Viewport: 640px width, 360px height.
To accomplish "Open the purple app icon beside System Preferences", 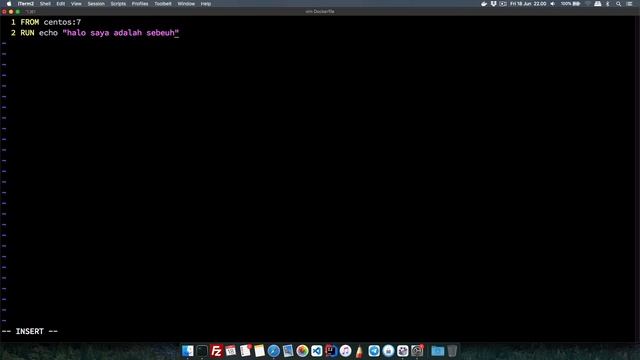I will pos(402,351).
